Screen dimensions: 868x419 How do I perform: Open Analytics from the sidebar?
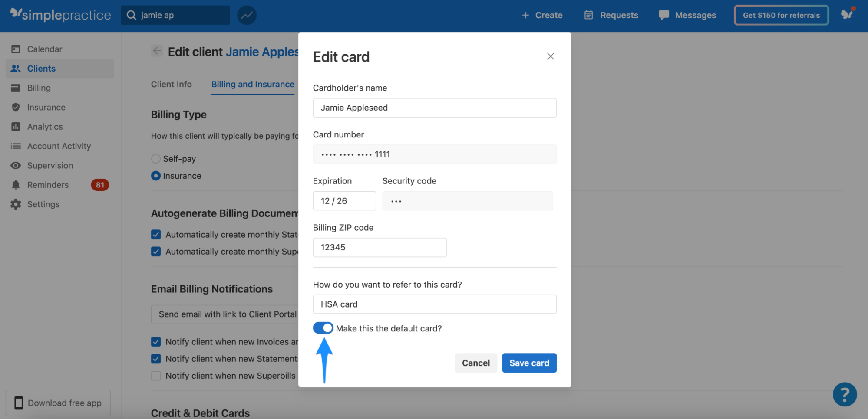44,127
